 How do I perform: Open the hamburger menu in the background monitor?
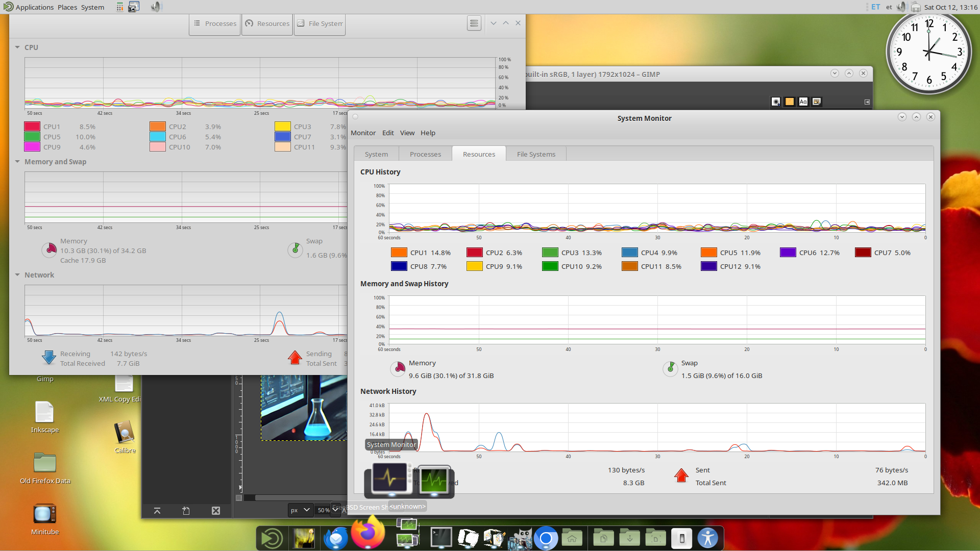pos(474,23)
